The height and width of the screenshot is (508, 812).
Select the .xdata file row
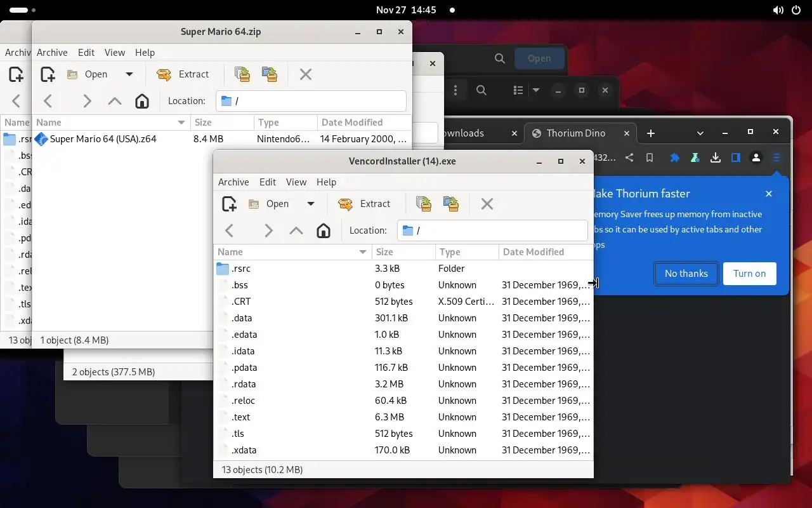[403, 450]
